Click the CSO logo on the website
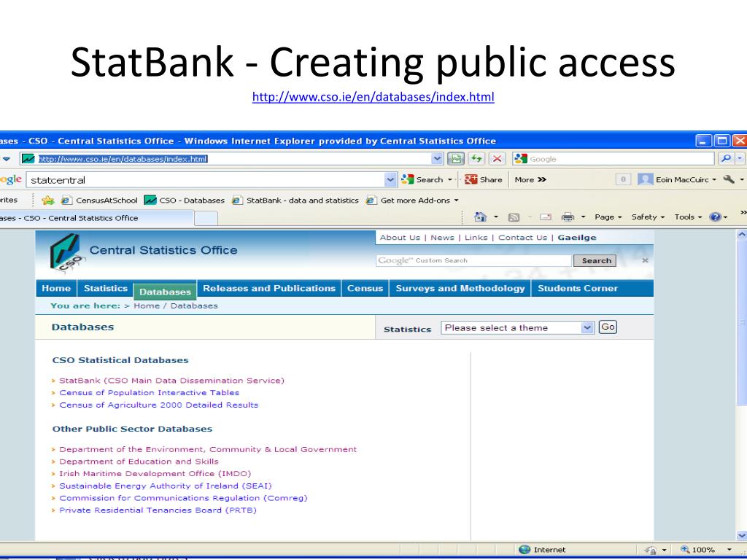This screenshot has height=560, width=747. point(66,253)
